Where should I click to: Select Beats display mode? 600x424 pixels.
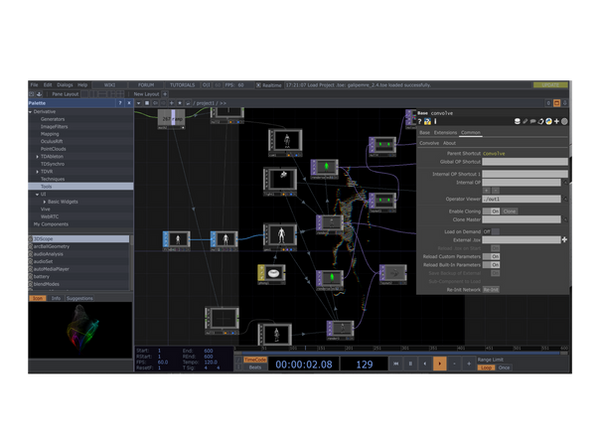coord(255,367)
